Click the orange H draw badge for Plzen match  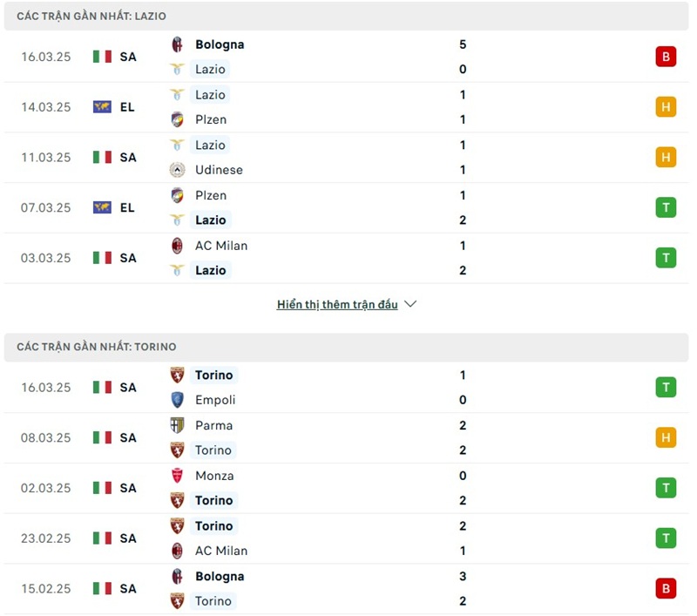tap(666, 106)
